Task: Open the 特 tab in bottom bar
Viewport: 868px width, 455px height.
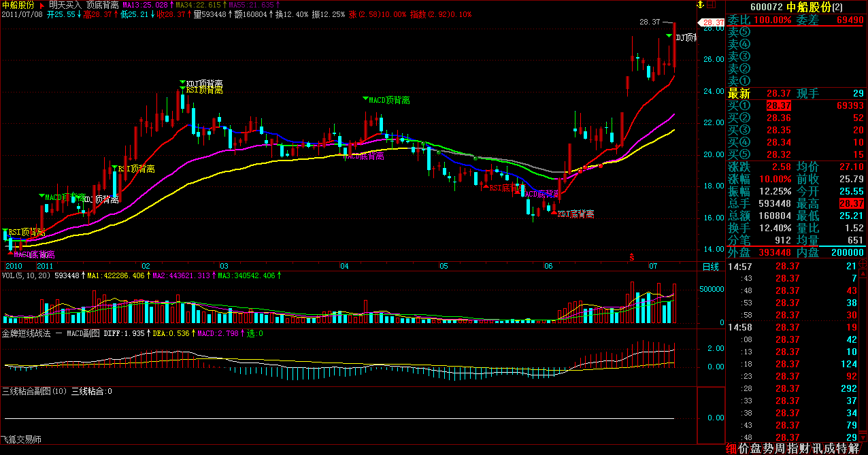Action: (841, 448)
